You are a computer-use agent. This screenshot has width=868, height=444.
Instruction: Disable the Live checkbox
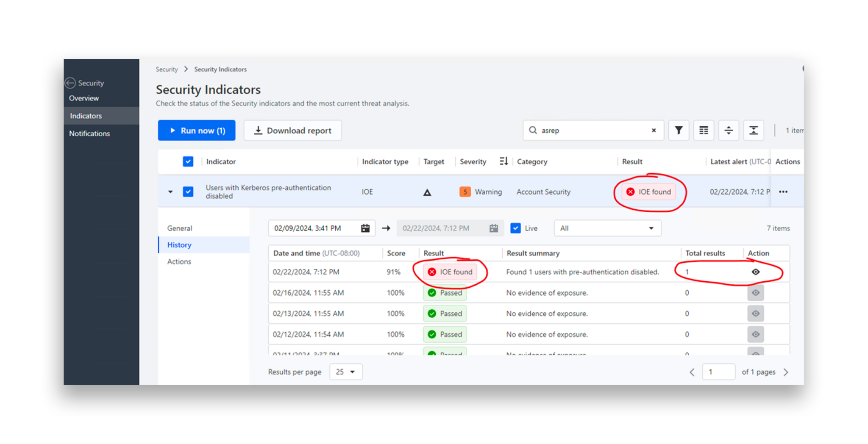pos(515,228)
